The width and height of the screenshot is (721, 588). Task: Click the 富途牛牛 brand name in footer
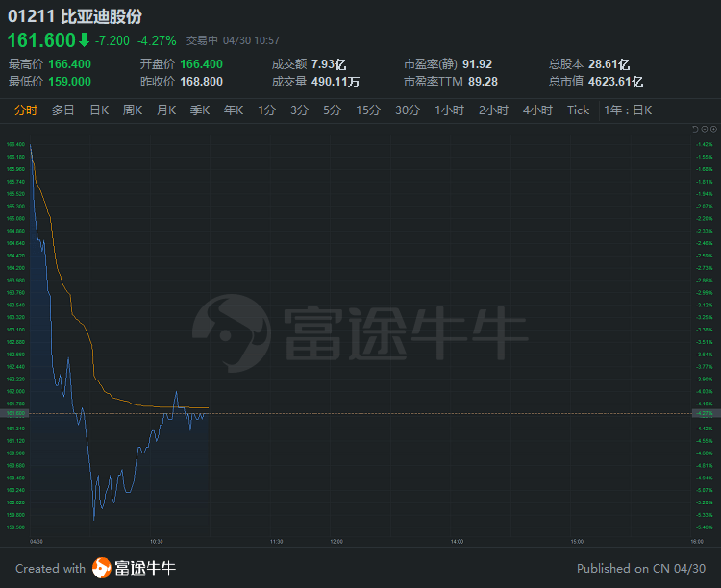[x=145, y=568]
